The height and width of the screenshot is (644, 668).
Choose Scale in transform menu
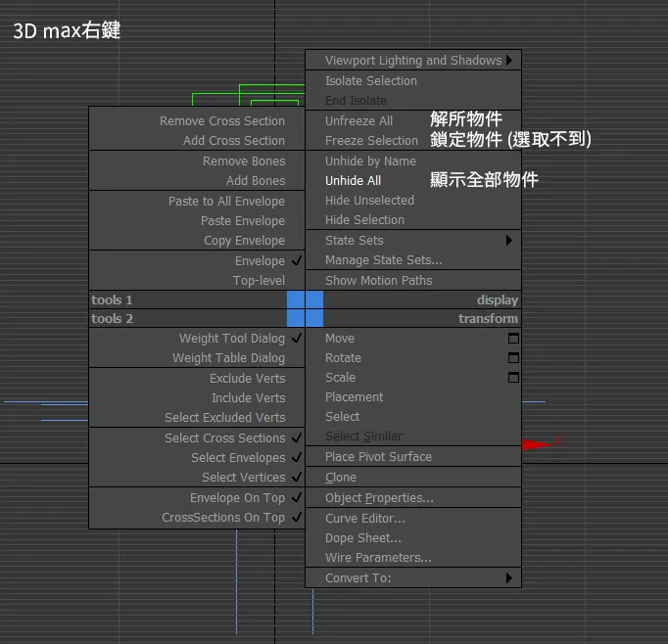(x=413, y=378)
